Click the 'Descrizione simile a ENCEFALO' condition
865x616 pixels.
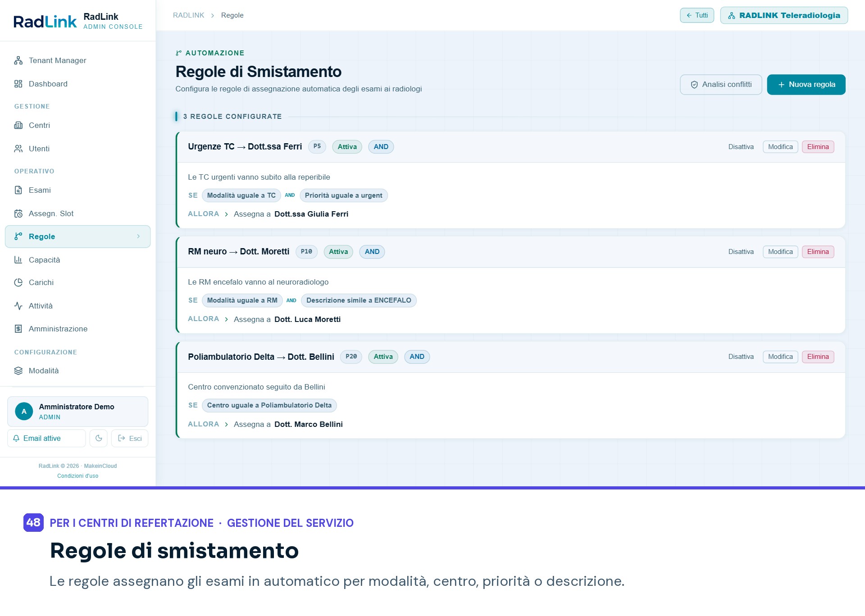pos(359,300)
